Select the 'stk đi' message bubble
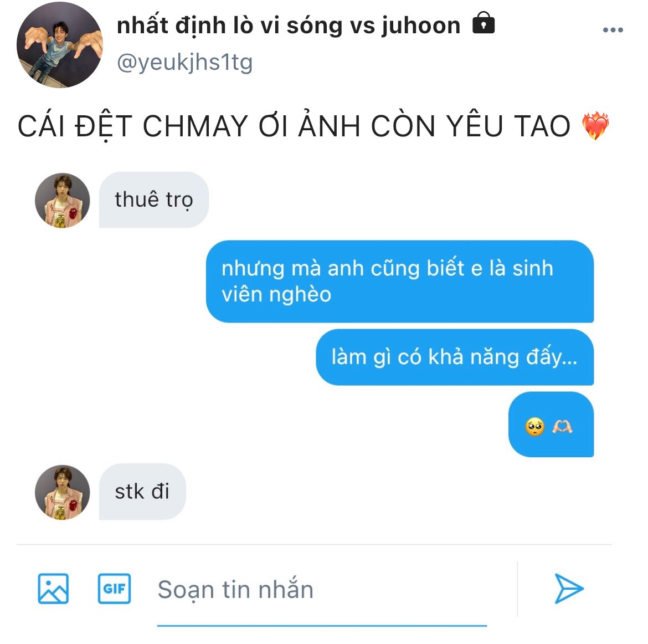This screenshot has width=648, height=644. (x=142, y=492)
